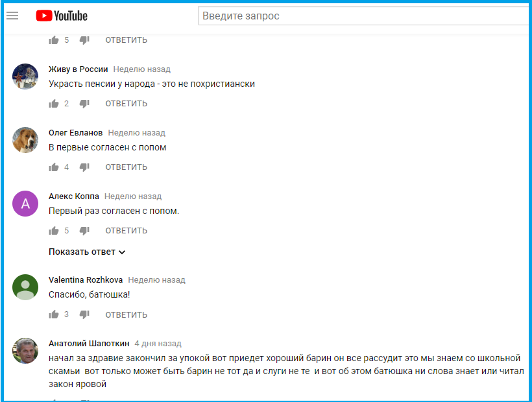Image resolution: width=532 pixels, height=402 pixels.
Task: Select the comment text ending 'закон яровой'
Action: [286, 371]
